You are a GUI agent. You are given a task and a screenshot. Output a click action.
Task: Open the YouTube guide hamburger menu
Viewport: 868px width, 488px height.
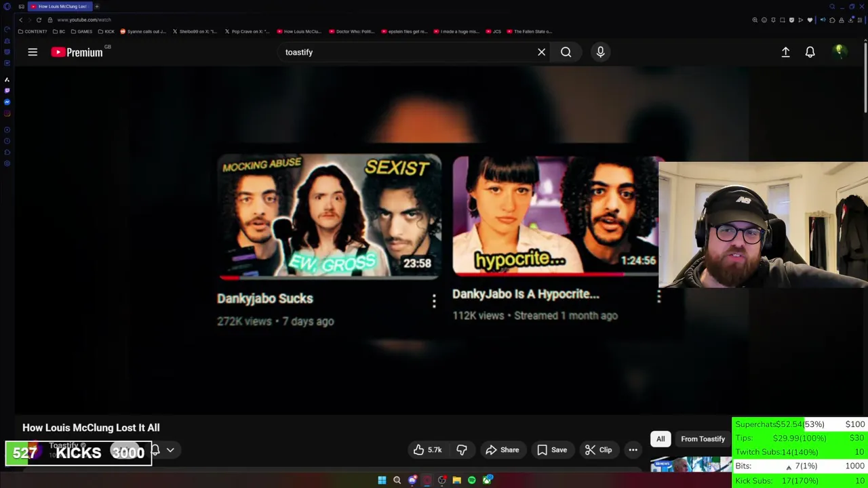pyautogui.click(x=33, y=52)
